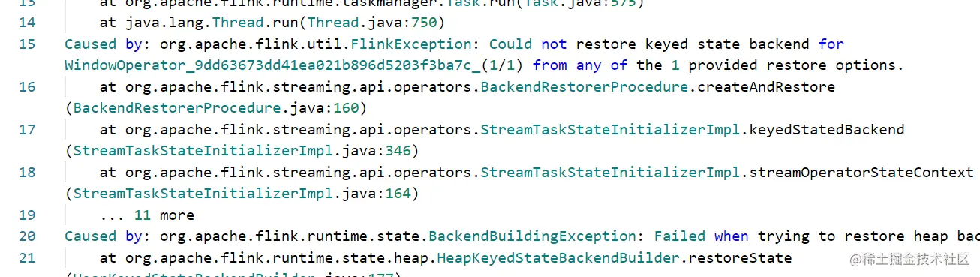Click the "BackendRestorerProcedure.java:160" reference
The height and width of the screenshot is (277, 980).
[216, 108]
